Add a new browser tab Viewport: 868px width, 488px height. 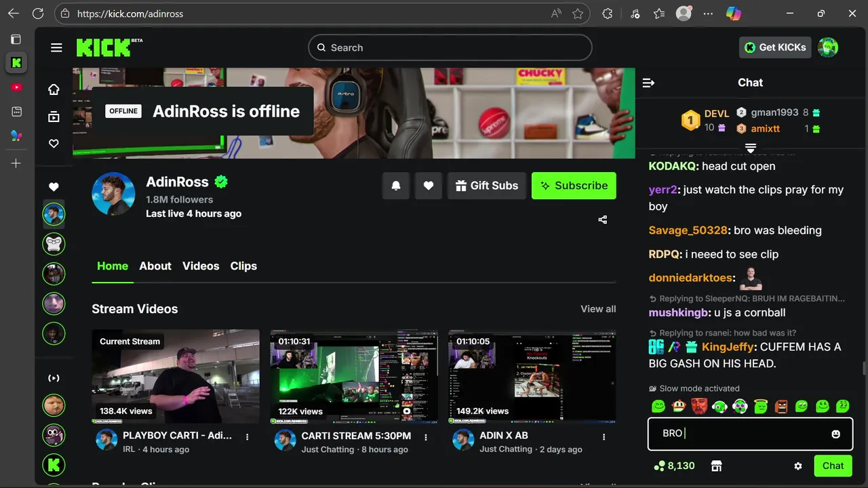16,163
